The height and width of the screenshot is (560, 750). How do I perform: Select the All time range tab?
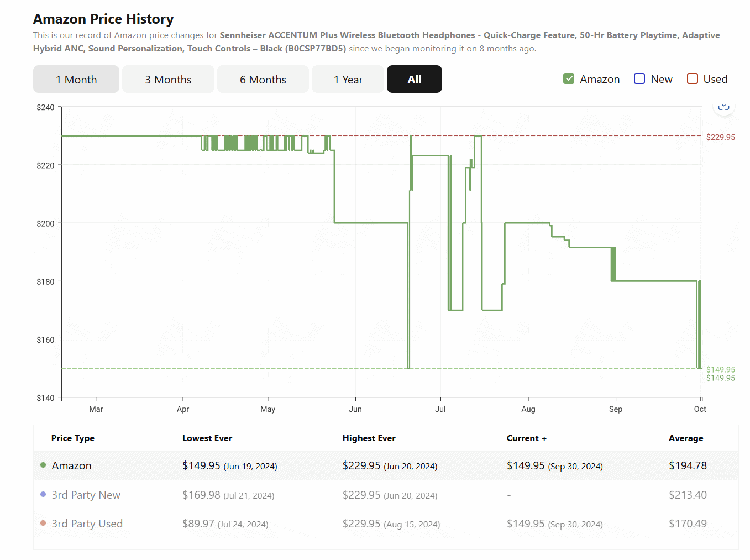pyautogui.click(x=415, y=79)
